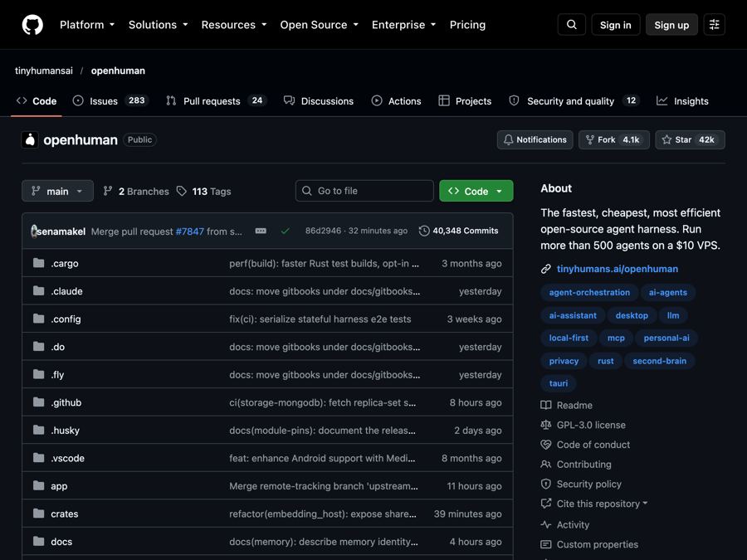Open commit 'fix(ci): serialize stateful harness e2e tests'
The image size is (747, 560).
pyautogui.click(x=320, y=319)
